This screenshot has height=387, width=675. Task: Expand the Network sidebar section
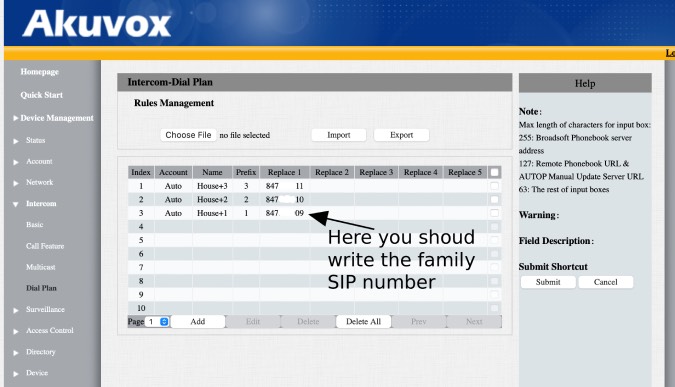(39, 183)
